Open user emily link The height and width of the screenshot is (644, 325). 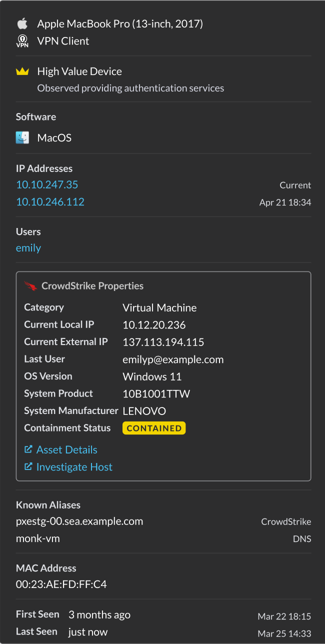pos(28,247)
